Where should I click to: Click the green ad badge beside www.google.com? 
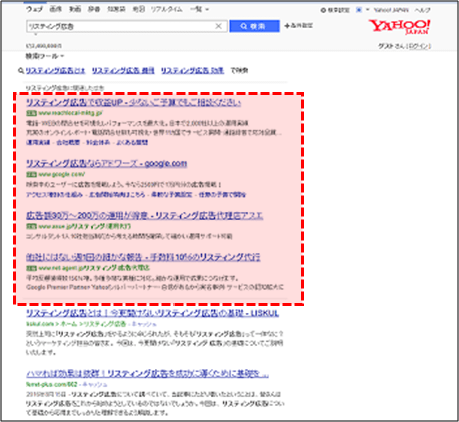click(x=32, y=174)
